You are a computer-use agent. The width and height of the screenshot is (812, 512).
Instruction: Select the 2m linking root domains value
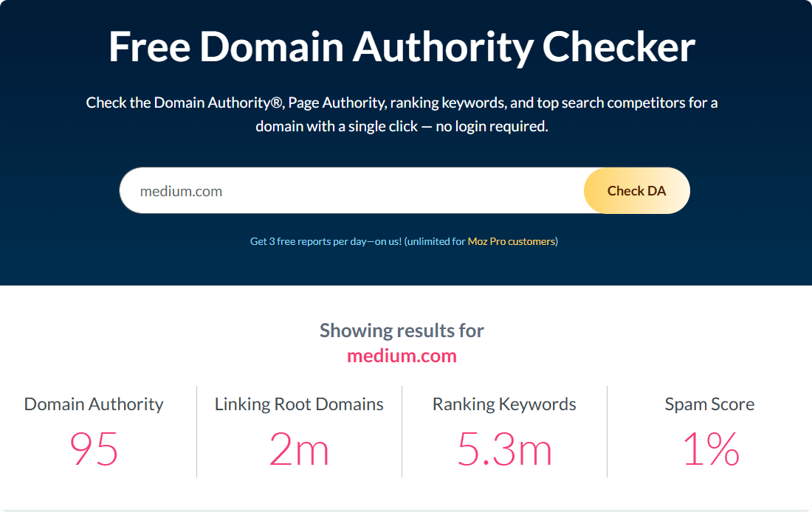[x=299, y=449]
